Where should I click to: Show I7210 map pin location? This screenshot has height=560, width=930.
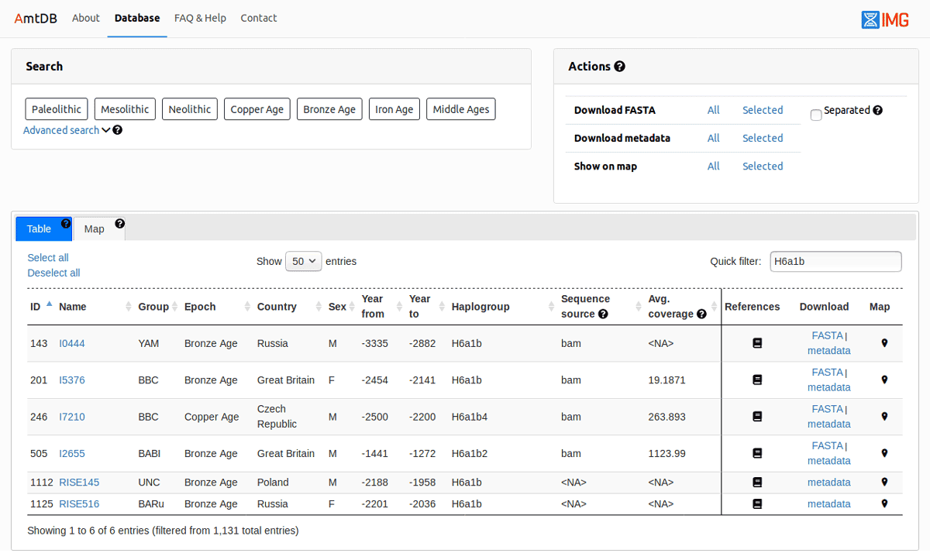click(884, 417)
